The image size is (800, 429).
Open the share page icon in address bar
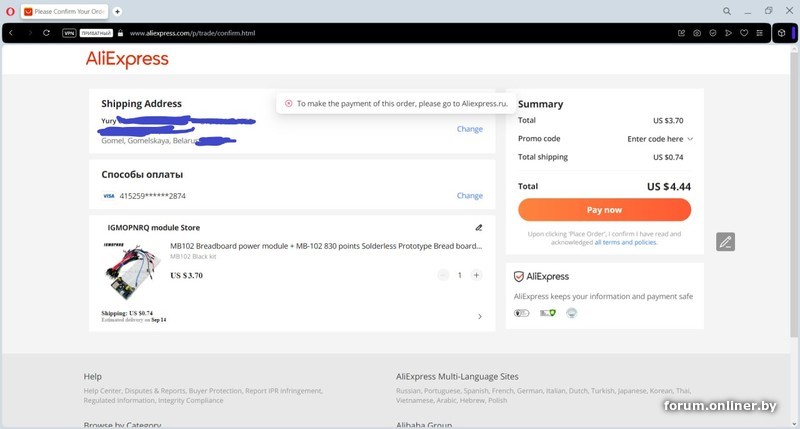click(681, 33)
